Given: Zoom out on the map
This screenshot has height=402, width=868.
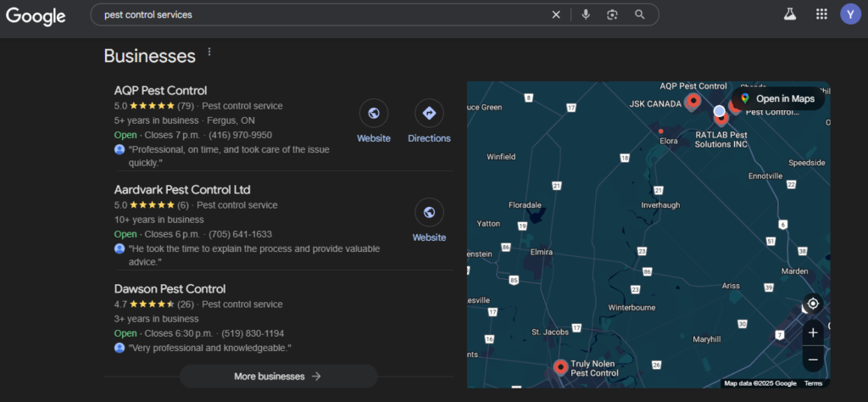Looking at the screenshot, I should click(813, 360).
